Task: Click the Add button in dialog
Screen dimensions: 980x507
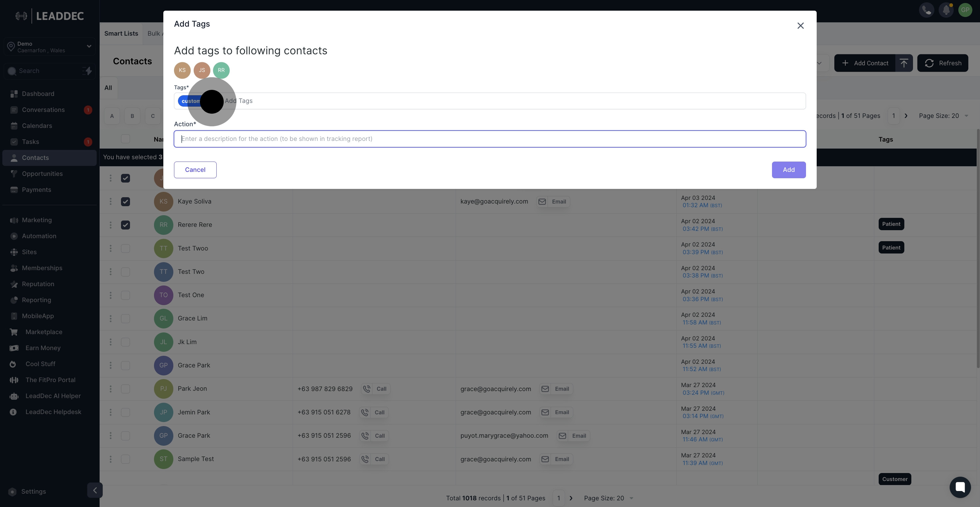Action: pos(789,170)
